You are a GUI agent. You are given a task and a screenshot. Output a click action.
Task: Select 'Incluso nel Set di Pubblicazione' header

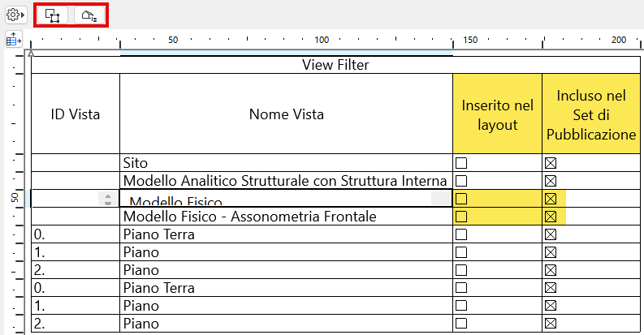tap(590, 114)
